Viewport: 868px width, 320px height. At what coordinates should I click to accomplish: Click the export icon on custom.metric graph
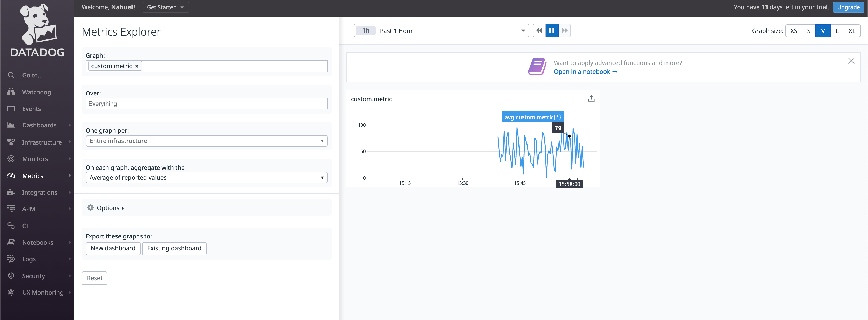(591, 99)
